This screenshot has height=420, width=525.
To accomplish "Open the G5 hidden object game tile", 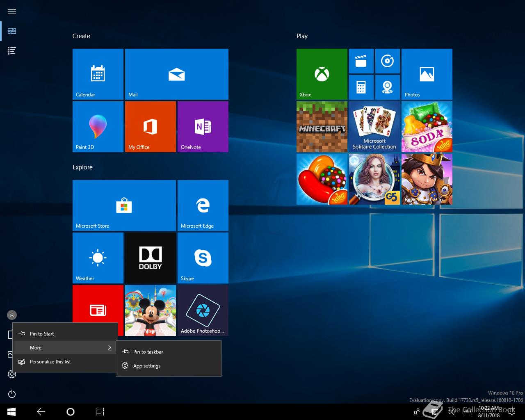I will (x=374, y=179).
